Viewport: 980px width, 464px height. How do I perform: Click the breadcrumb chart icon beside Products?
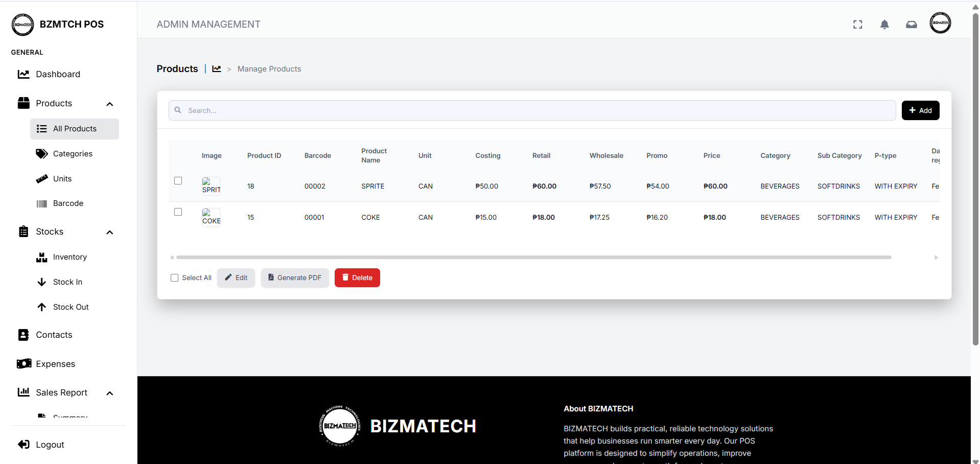[217, 69]
